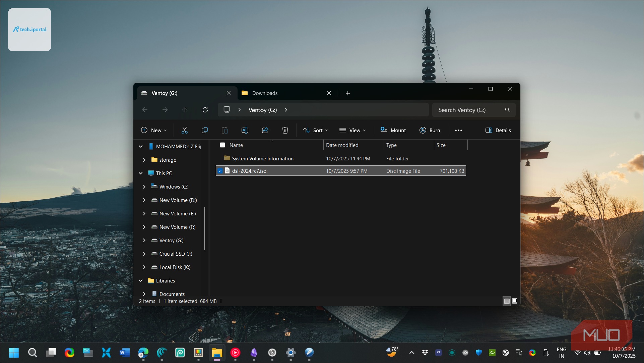Open the Sort dropdown
Image resolution: width=644 pixels, height=363 pixels.
[315, 130]
